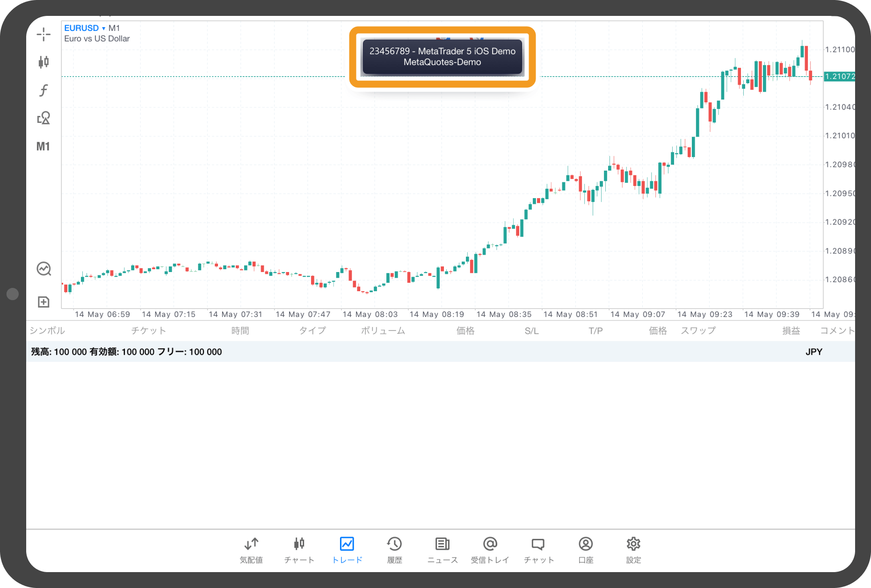This screenshot has width=871, height=588.
Task: Open the chart search magnifier icon
Action: [x=44, y=269]
